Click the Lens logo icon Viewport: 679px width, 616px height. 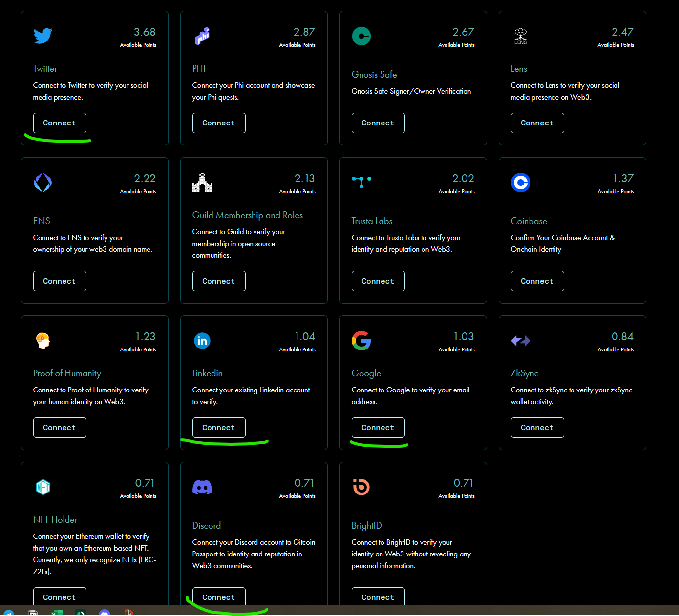521,36
